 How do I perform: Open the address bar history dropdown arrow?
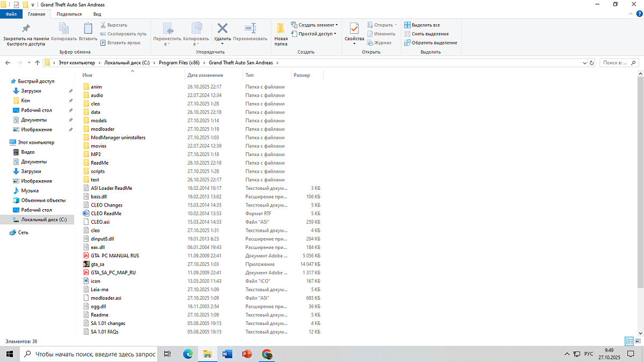583,63
